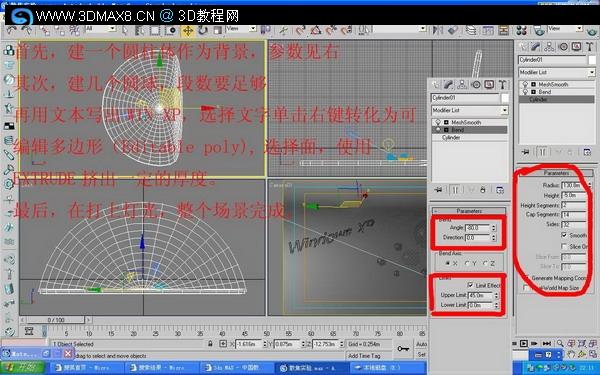Click the Mirror tool icon
The image size is (600, 375).
coord(437,30)
